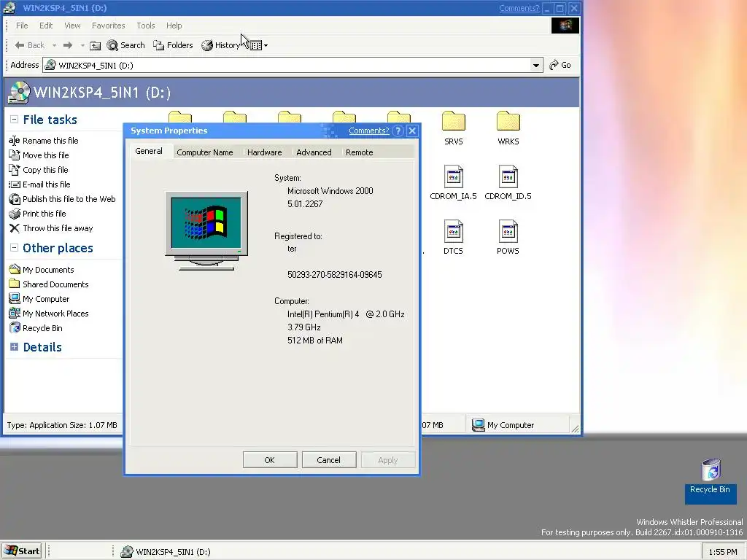Open the Search pane
The height and width of the screenshot is (560, 747).
(x=125, y=45)
